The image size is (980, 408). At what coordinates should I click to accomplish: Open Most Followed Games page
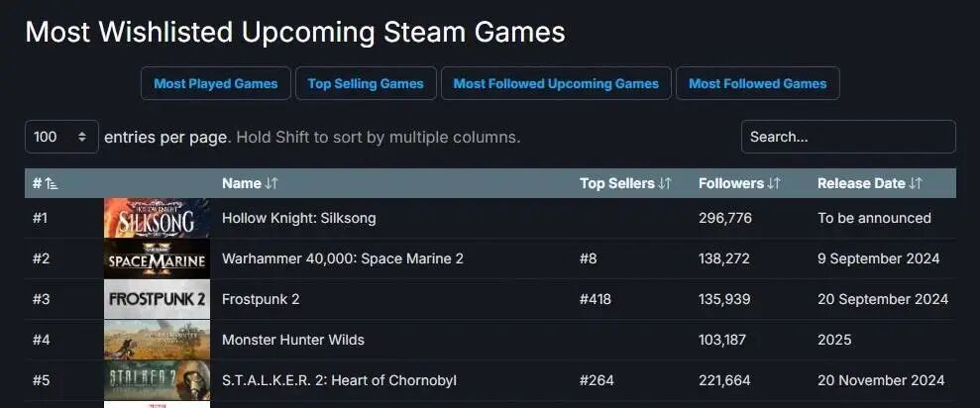757,83
